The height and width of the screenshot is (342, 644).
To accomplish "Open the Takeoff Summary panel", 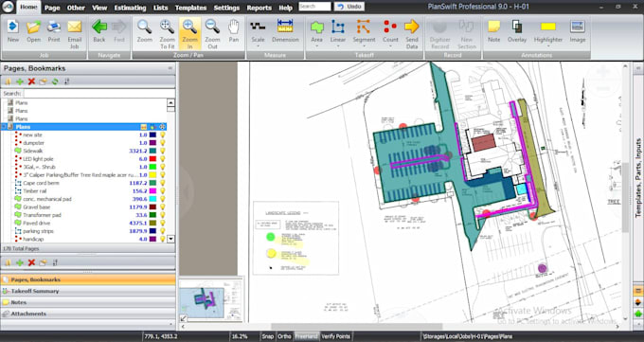I will (x=88, y=291).
